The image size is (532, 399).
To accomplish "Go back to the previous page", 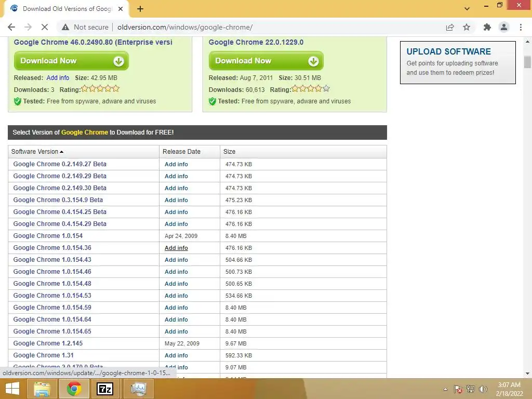I will 11,27.
